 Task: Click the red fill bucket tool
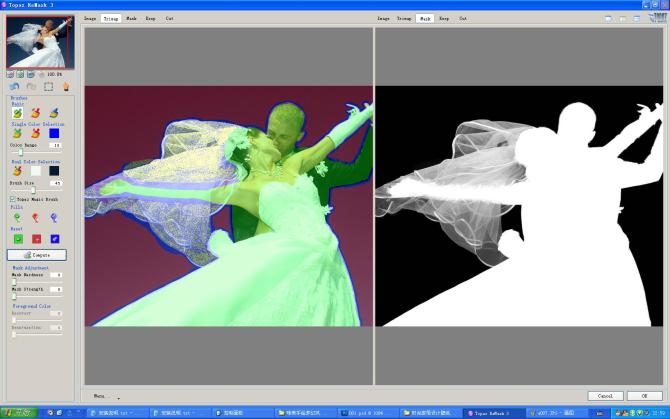(35, 217)
